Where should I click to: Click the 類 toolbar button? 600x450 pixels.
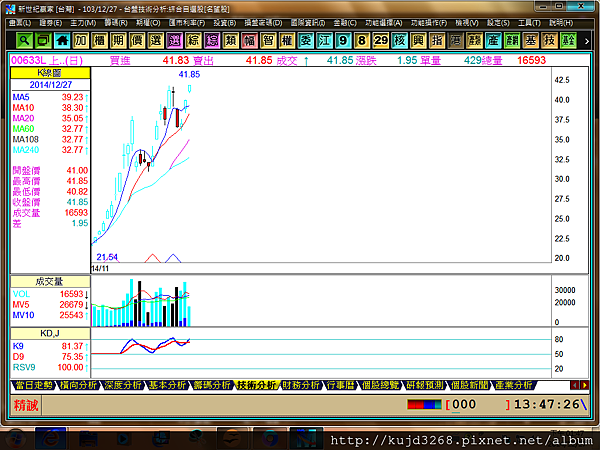point(230,40)
